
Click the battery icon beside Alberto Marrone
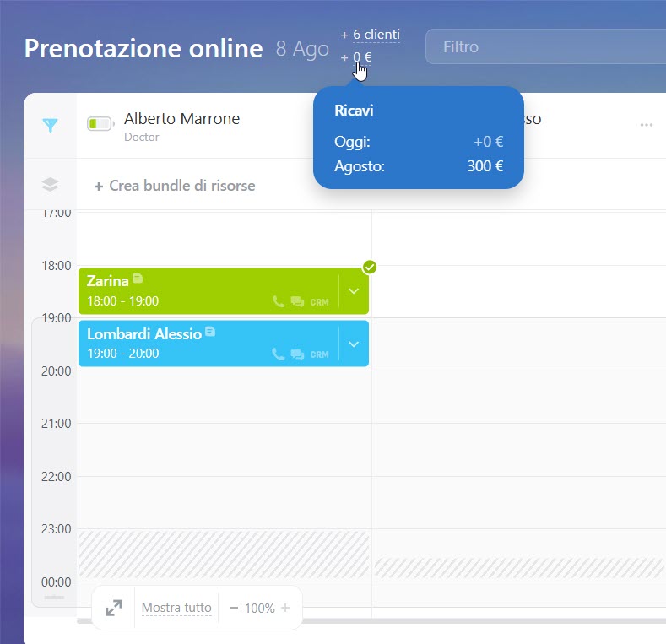[100, 125]
